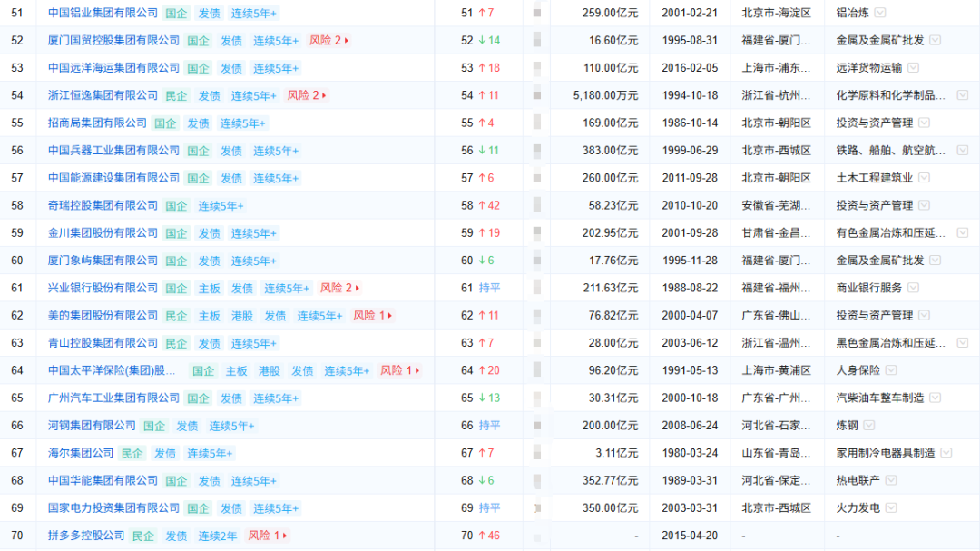Expand the 火力发电 industry chevron
The image size is (980, 551).
point(891,507)
